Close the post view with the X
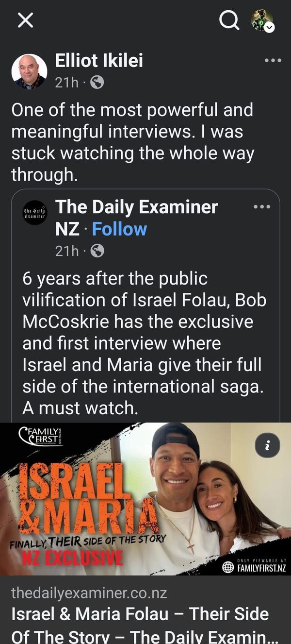 pos(26,20)
